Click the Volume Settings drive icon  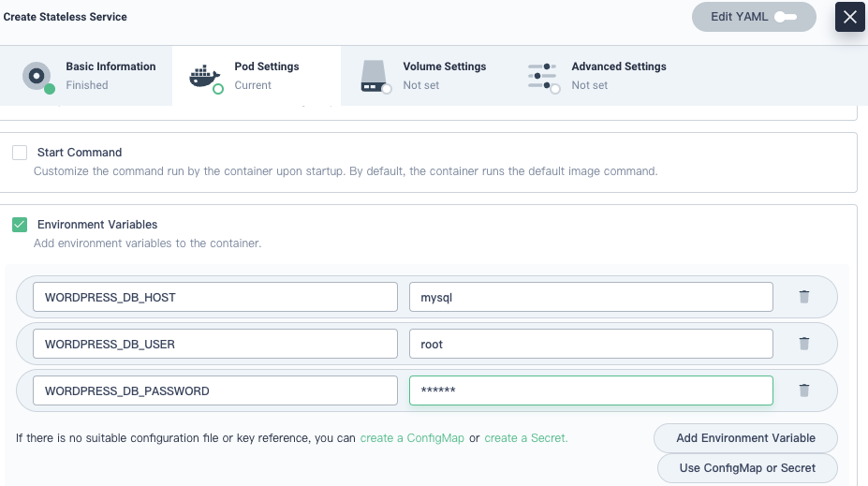(x=375, y=76)
